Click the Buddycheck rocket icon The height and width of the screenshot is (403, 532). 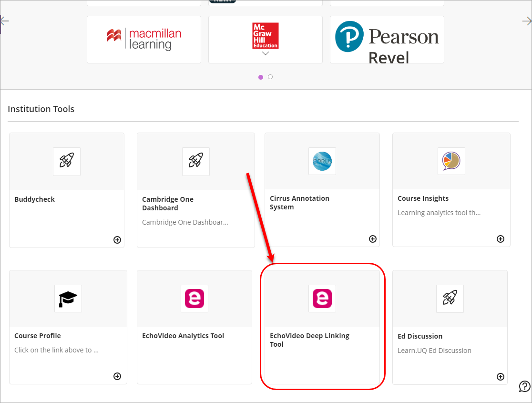(66, 161)
